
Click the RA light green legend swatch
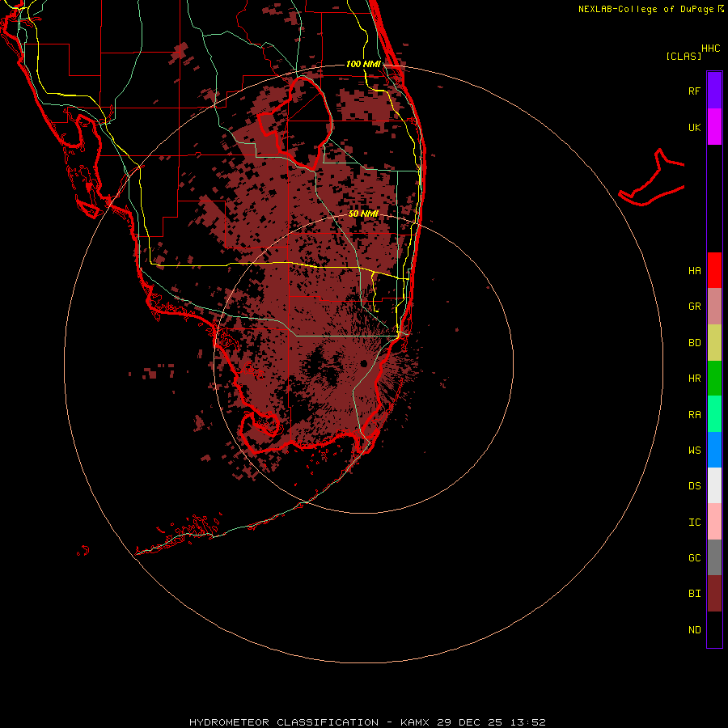pyautogui.click(x=714, y=414)
